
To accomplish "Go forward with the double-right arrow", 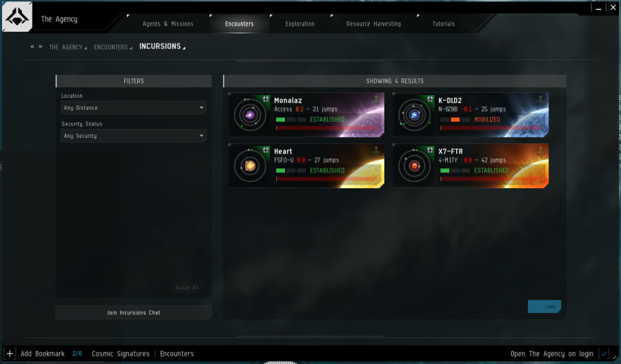I will point(41,47).
